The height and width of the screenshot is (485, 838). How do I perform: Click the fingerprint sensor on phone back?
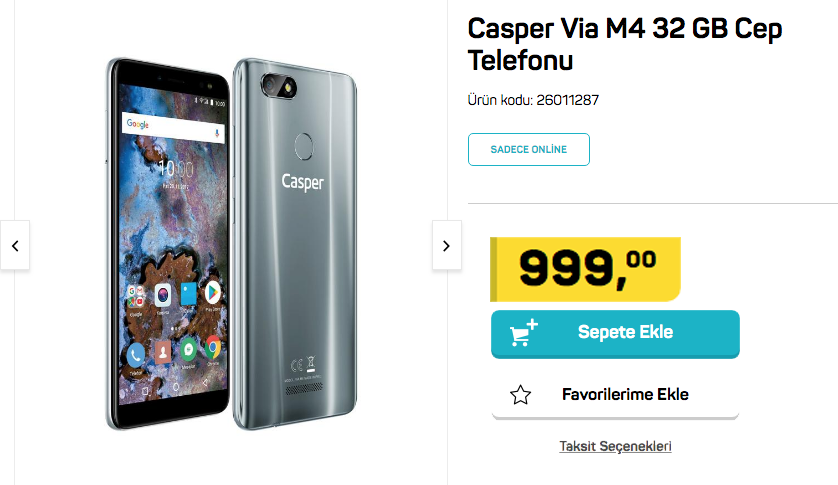coord(304,146)
